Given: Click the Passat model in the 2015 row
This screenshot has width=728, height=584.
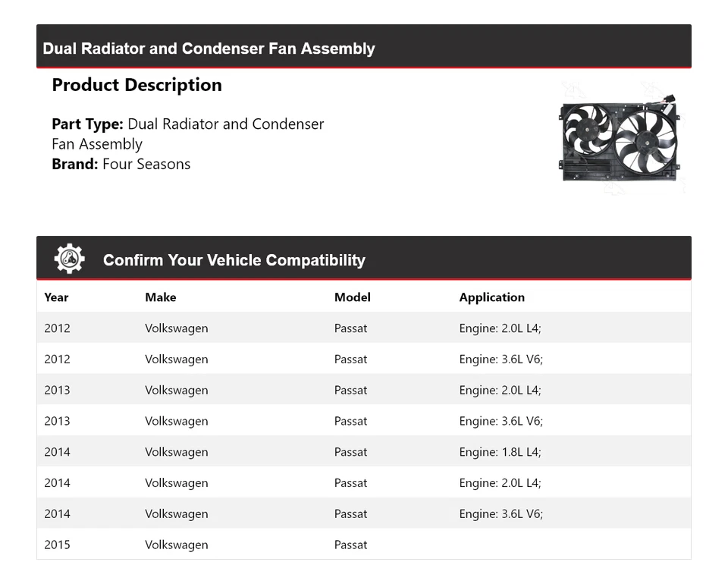Looking at the screenshot, I should (x=350, y=545).
